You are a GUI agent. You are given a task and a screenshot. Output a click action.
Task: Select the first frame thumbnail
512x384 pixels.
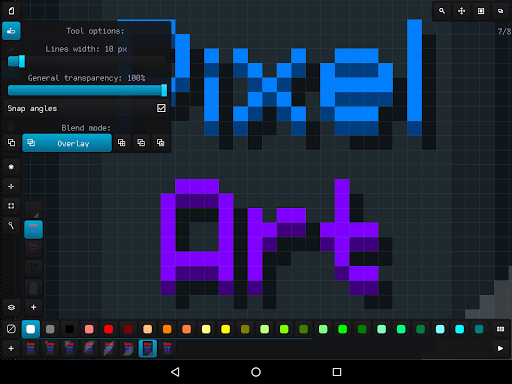click(x=31, y=348)
